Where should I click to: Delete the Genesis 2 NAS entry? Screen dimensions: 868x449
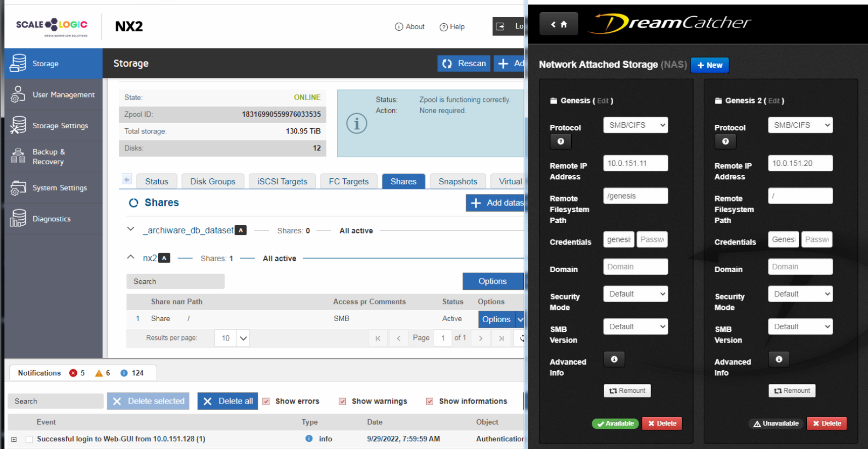(x=827, y=423)
